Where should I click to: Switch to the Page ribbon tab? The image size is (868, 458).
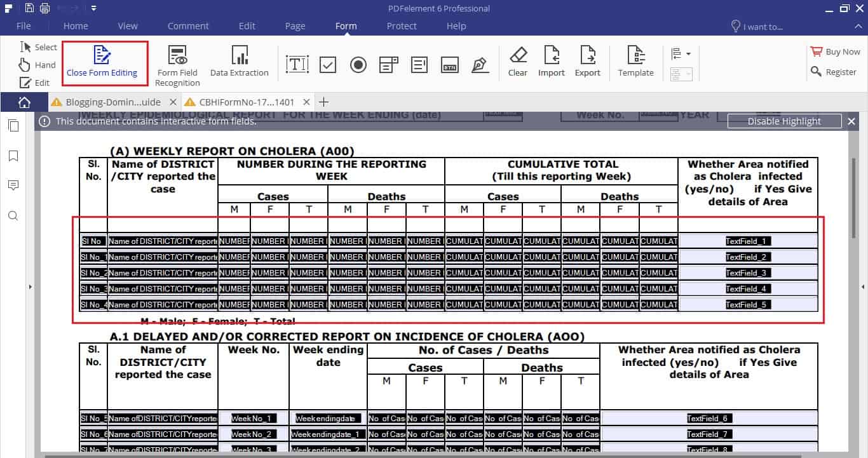pyautogui.click(x=295, y=26)
